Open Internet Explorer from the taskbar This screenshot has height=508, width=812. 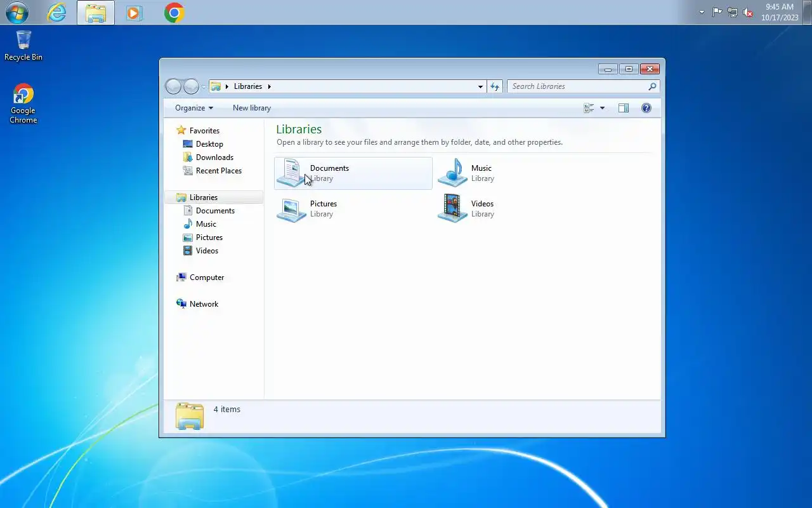tap(57, 13)
